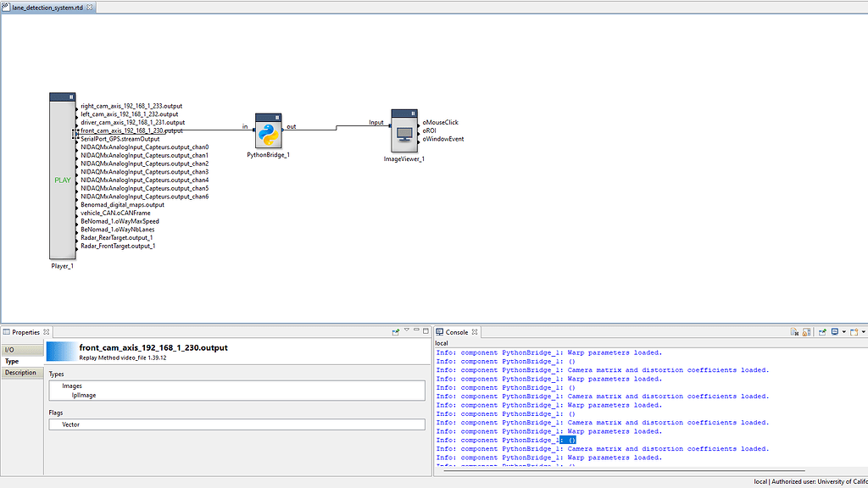Select the Player_1 component icon
868x488 pixels.
tap(61, 178)
